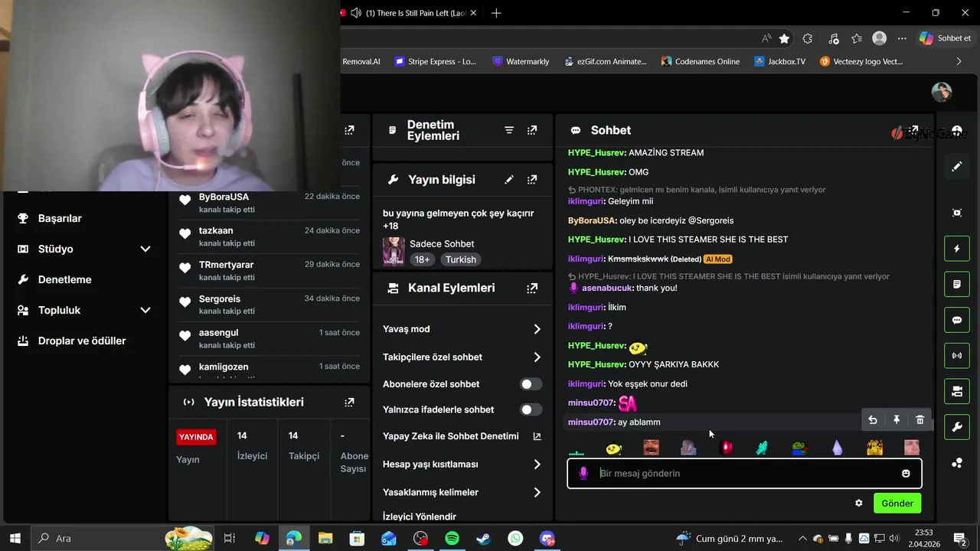Image resolution: width=980 pixels, height=551 pixels.
Task: Click the favorites star in address bar
Action: coord(784,38)
